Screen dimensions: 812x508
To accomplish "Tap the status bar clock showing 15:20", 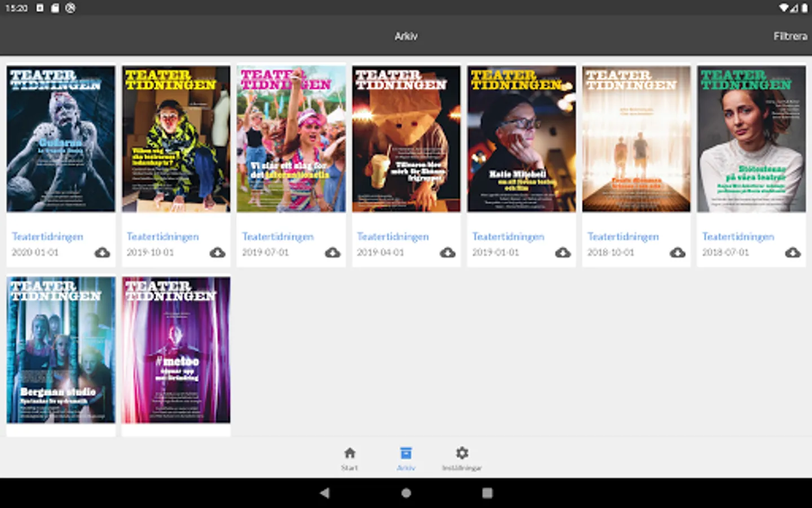I will (16, 8).
